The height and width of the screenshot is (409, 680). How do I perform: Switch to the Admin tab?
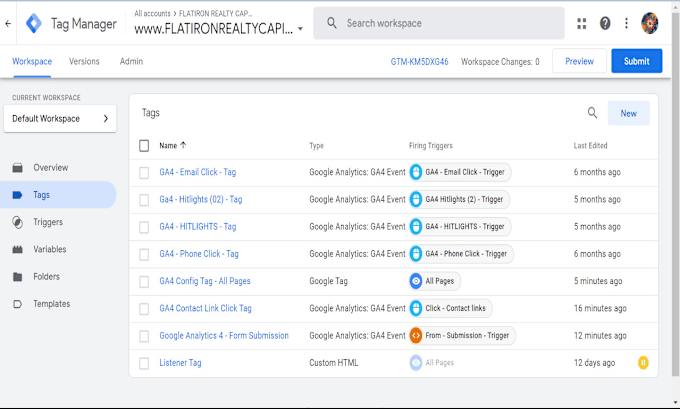click(131, 62)
